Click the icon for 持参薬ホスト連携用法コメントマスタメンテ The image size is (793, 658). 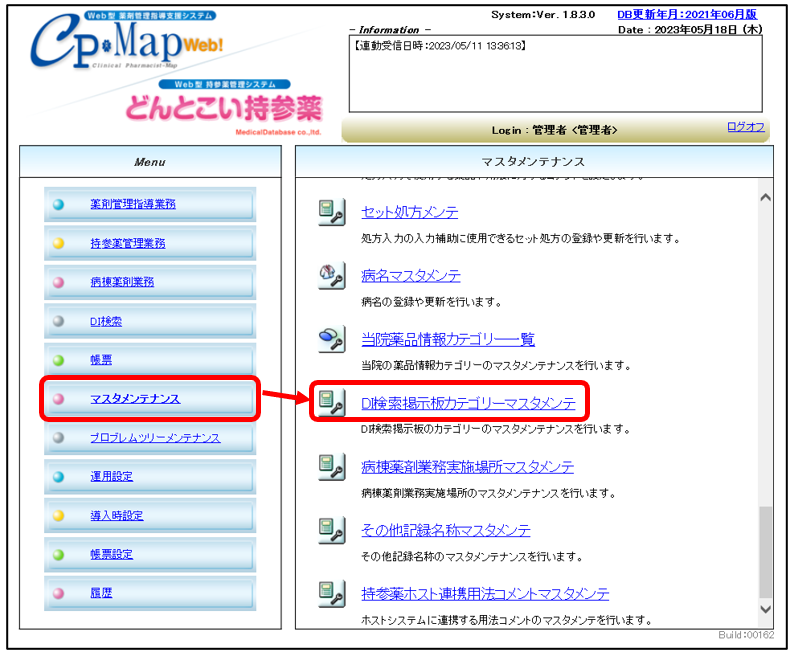[x=331, y=593]
